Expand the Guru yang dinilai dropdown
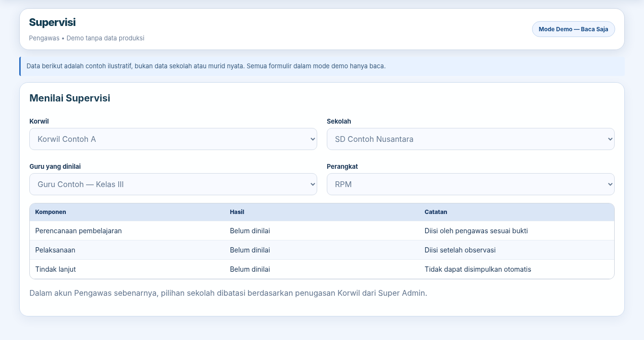This screenshot has width=644, height=340. 173,184
